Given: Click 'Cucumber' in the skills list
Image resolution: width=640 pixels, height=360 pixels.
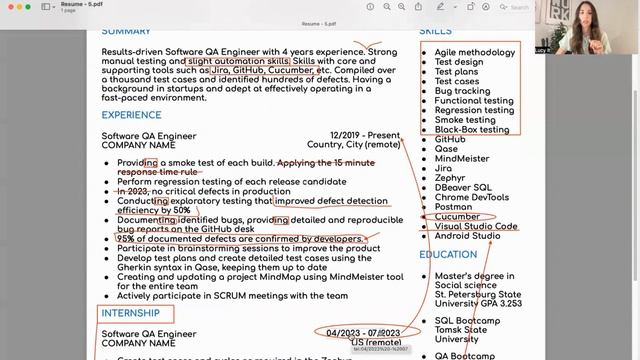Looking at the screenshot, I should coord(457,217).
